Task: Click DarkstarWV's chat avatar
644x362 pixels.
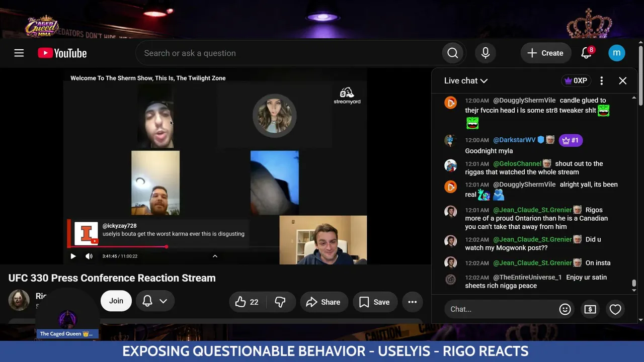Action: tap(450, 140)
